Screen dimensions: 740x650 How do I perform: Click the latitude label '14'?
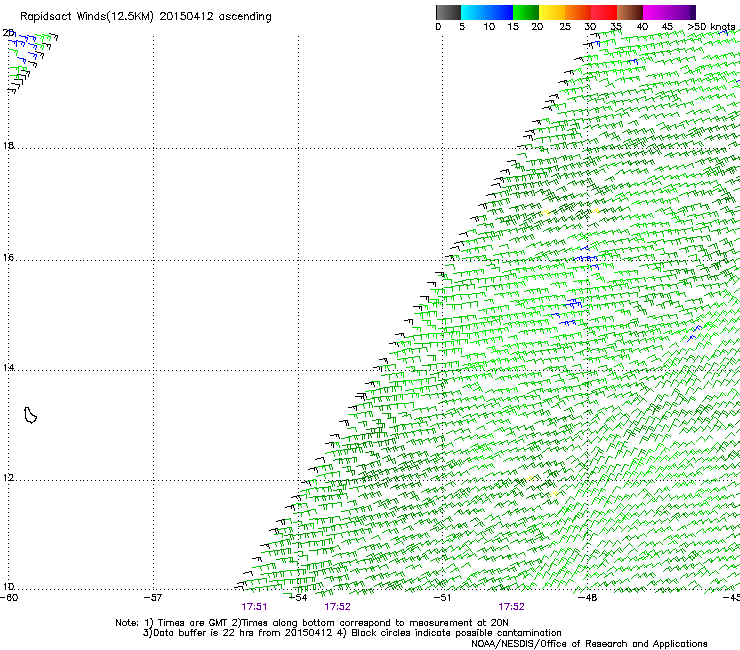[x=8, y=367]
